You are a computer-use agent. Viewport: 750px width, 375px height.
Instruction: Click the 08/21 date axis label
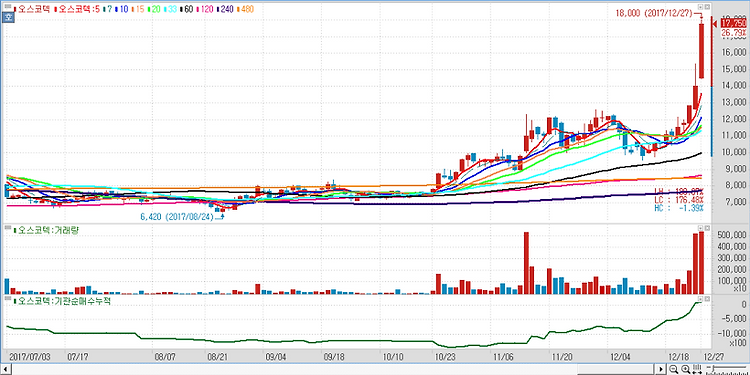[218, 356]
